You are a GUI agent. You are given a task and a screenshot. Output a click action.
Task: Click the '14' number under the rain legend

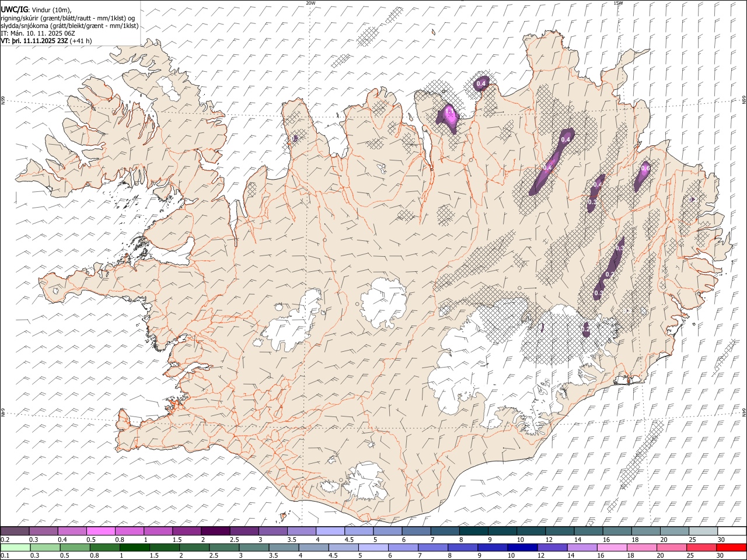[572, 555]
